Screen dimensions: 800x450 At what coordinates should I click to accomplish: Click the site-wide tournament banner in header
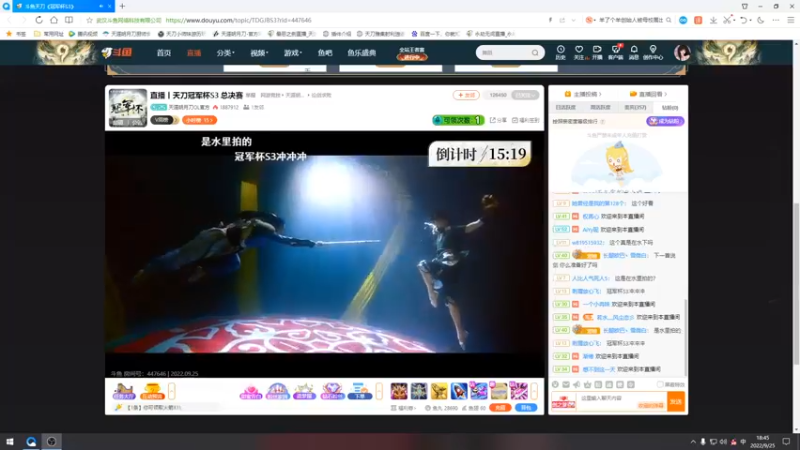pos(412,53)
